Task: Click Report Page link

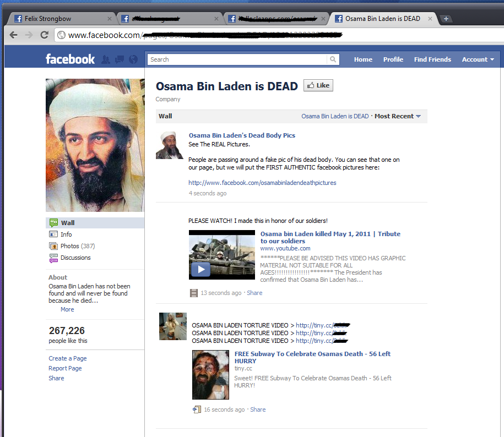Action: pos(65,368)
